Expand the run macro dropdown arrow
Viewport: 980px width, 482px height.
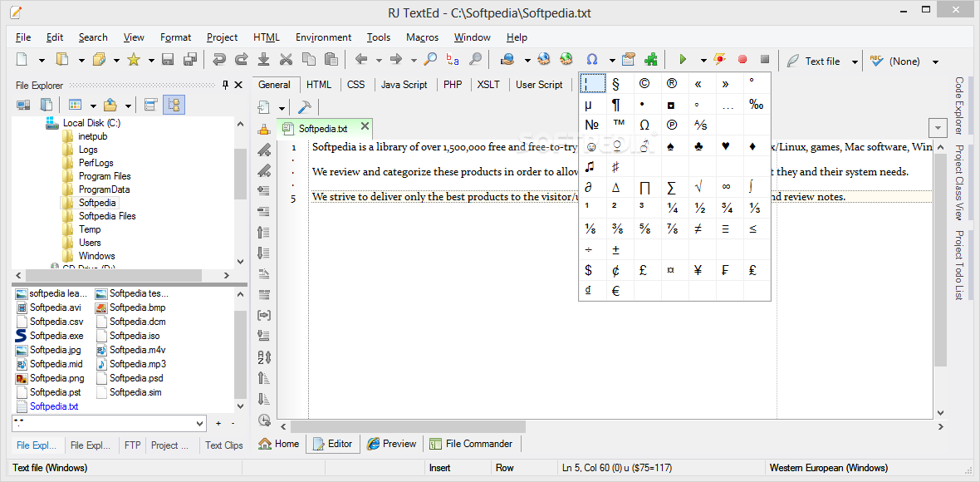tap(703, 61)
